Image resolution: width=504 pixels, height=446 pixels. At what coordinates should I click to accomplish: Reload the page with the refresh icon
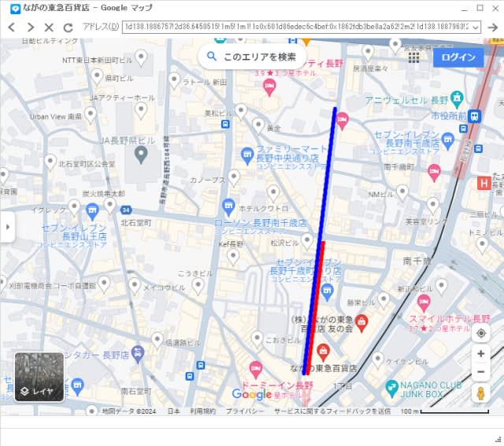point(68,28)
